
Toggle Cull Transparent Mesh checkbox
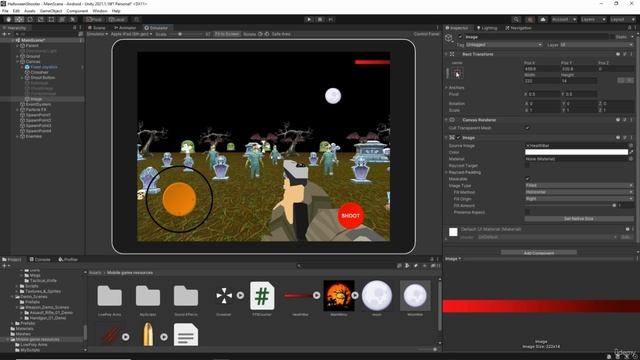click(527, 128)
